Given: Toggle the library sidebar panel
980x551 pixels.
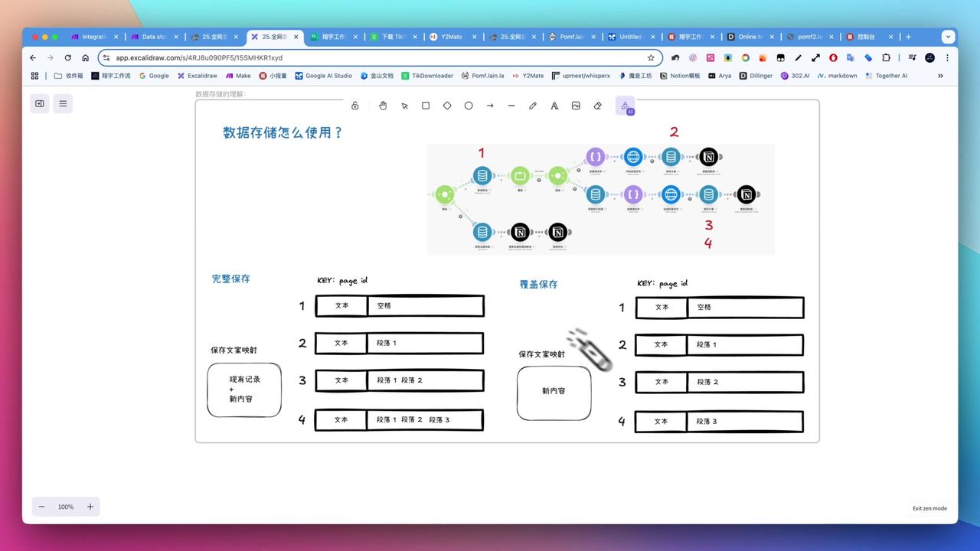Looking at the screenshot, I should click(x=39, y=103).
